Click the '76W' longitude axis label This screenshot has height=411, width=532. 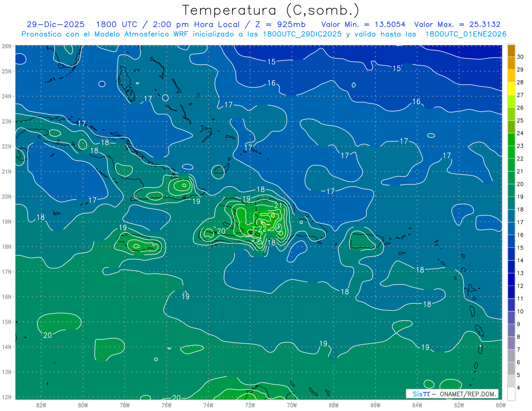point(166,405)
